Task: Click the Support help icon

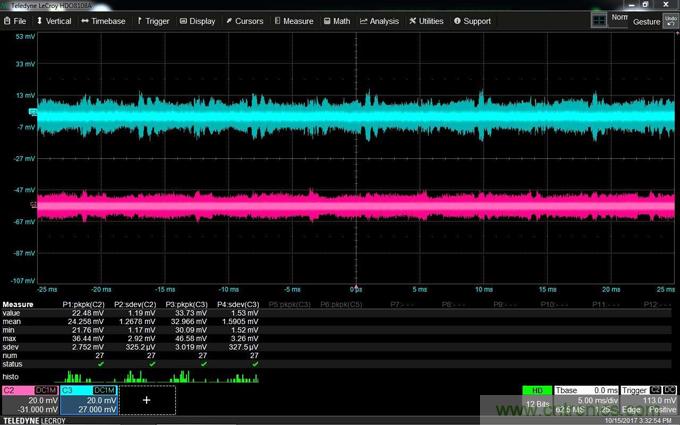Action: [458, 21]
